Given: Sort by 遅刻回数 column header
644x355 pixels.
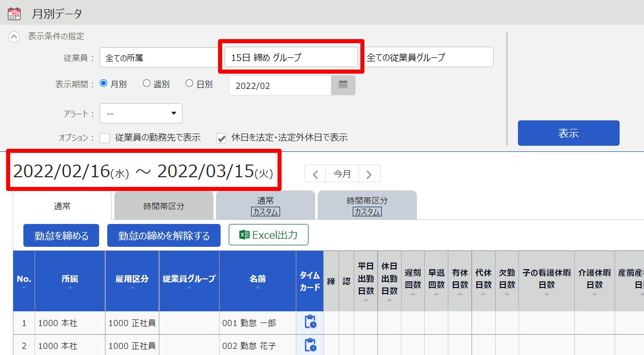Looking at the screenshot, I should click(413, 281).
